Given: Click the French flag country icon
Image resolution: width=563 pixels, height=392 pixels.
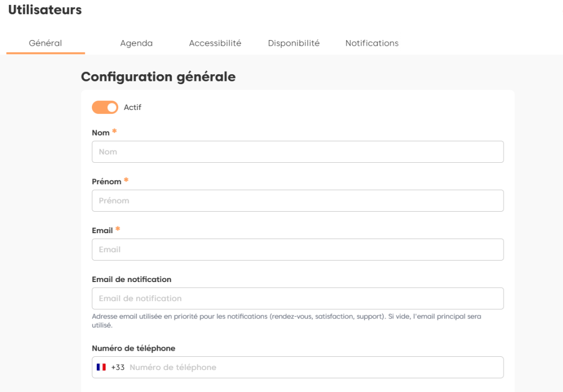Looking at the screenshot, I should (101, 367).
